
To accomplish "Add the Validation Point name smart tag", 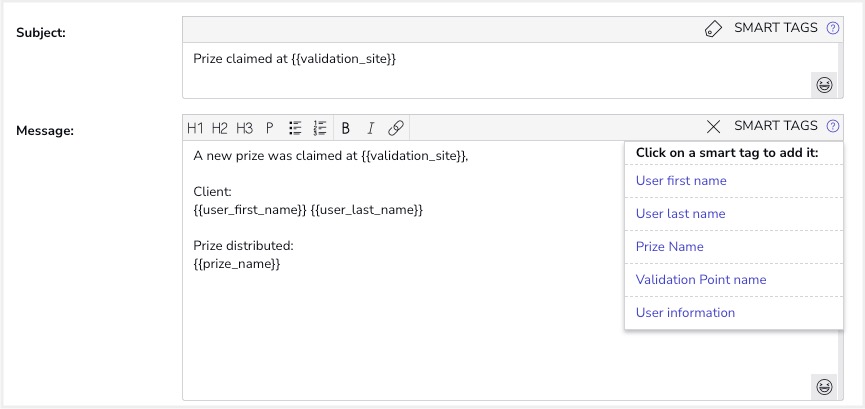I will coord(700,280).
